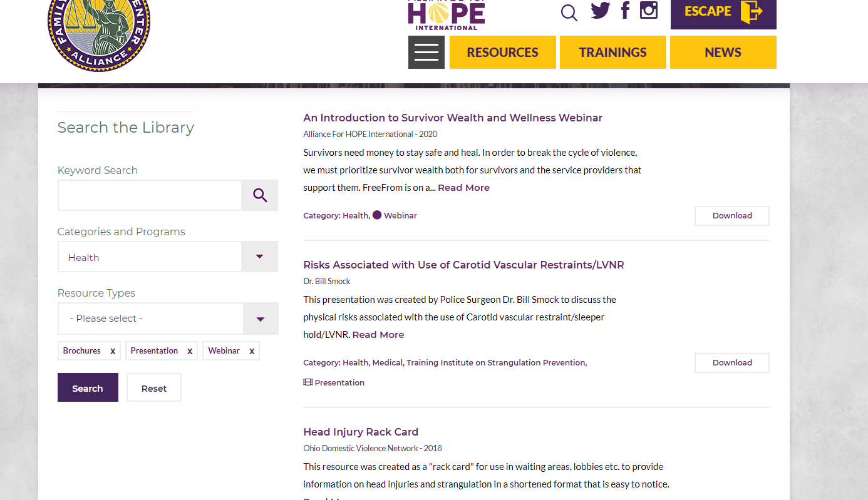The height and width of the screenshot is (500, 868).
Task: Click the purple Search button
Action: pyautogui.click(x=88, y=387)
